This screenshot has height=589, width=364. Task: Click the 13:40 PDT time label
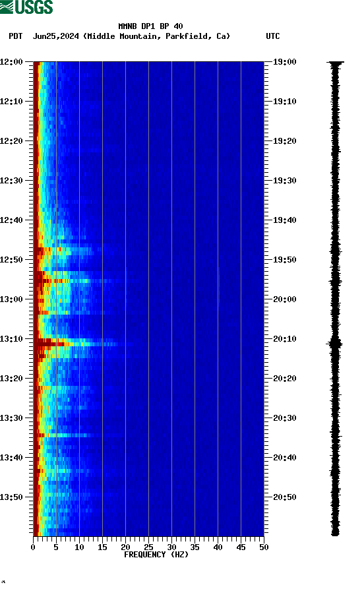coord(11,458)
